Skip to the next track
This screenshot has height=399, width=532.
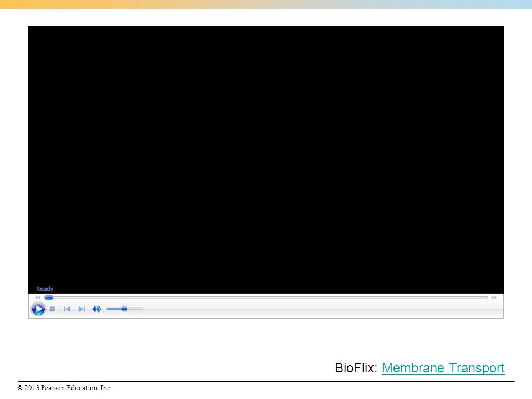point(81,309)
